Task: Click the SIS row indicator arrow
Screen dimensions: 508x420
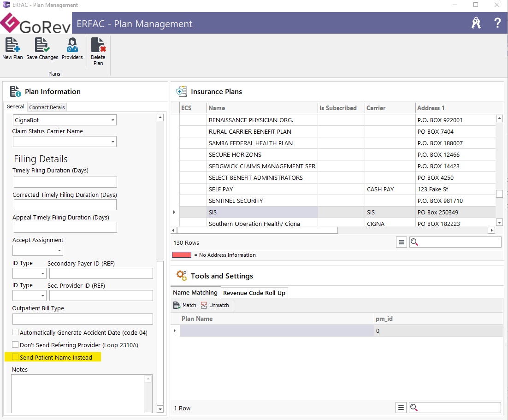Action: coord(174,212)
